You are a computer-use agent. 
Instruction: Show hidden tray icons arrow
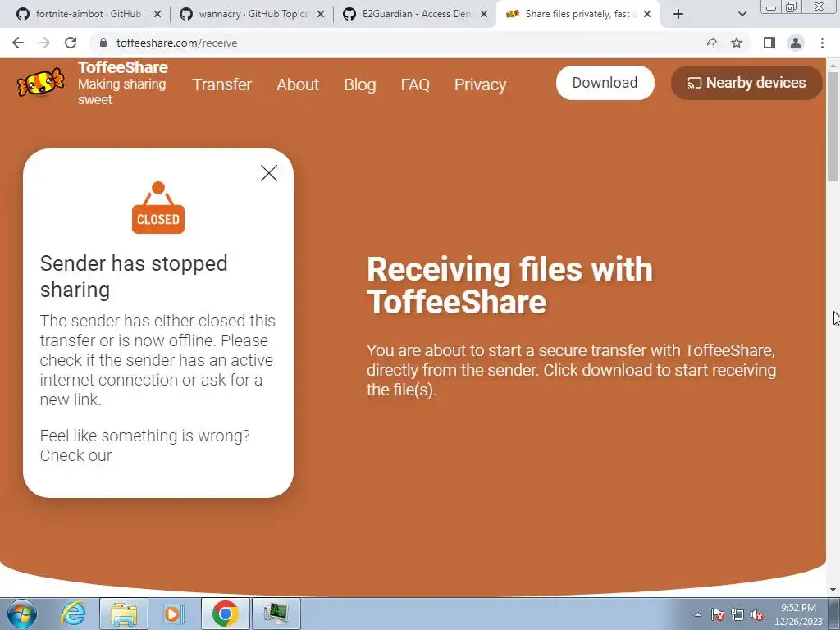[697, 614]
